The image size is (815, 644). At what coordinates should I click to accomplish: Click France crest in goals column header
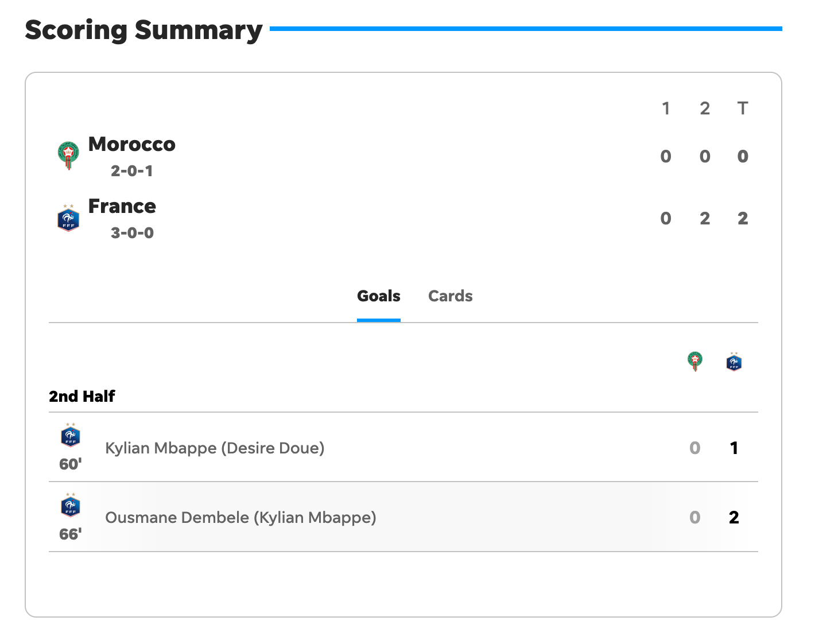(733, 362)
